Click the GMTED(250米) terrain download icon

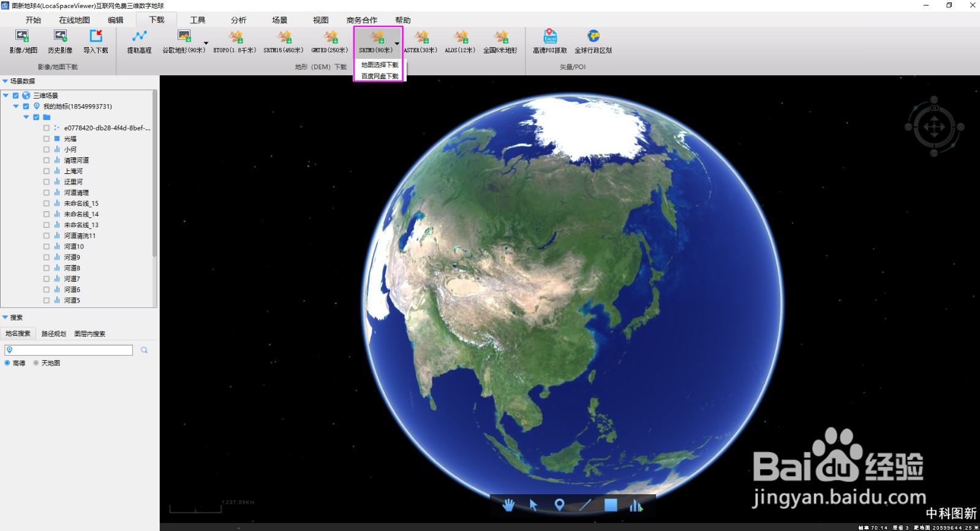pyautogui.click(x=330, y=36)
